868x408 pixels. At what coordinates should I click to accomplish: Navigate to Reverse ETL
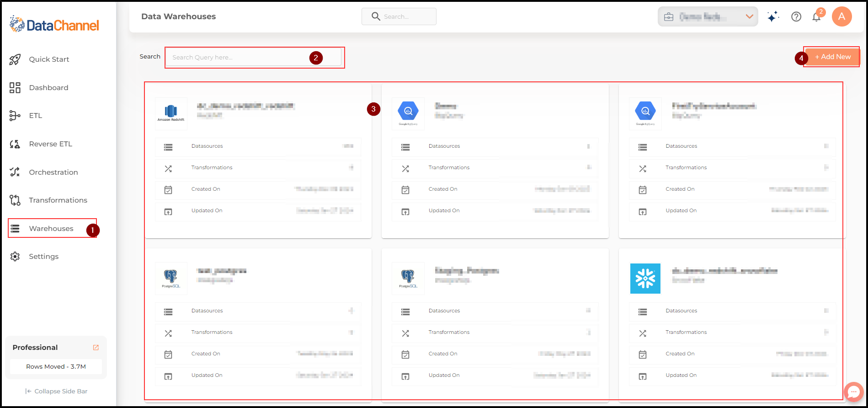(50, 144)
